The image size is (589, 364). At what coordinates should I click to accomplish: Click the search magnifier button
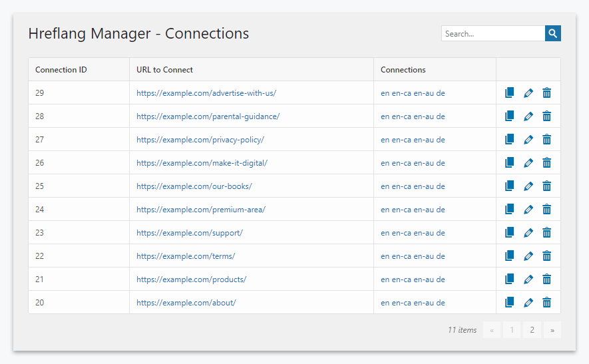[x=552, y=33]
